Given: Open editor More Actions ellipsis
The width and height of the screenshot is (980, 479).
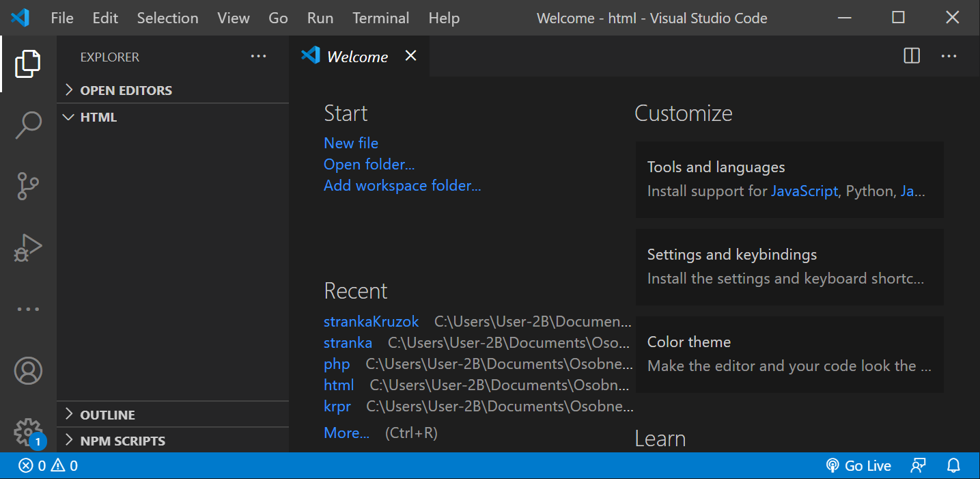Looking at the screenshot, I should pos(949,56).
